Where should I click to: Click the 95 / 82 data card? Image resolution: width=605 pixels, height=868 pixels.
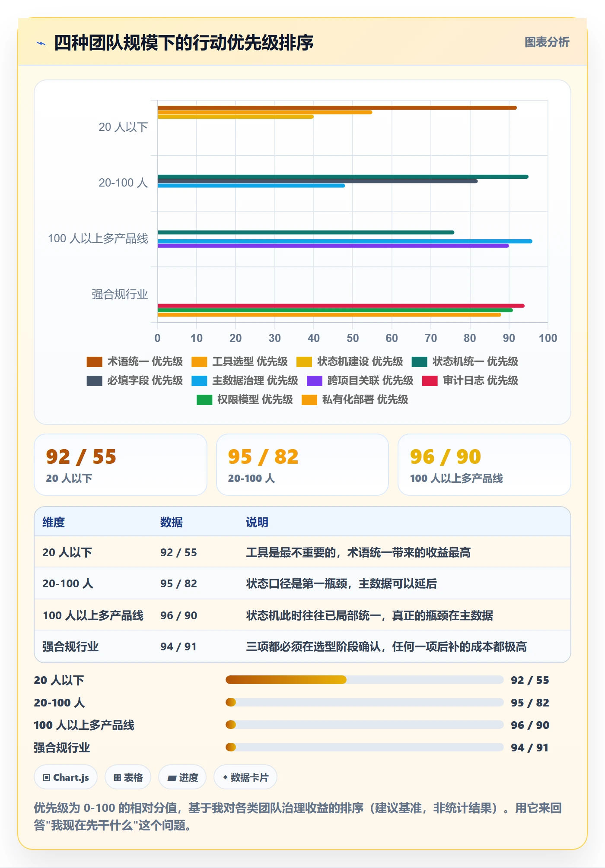point(302,465)
